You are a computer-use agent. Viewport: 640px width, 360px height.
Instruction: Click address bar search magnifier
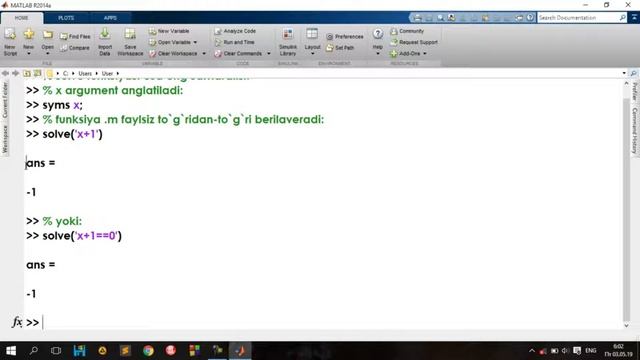point(633,73)
